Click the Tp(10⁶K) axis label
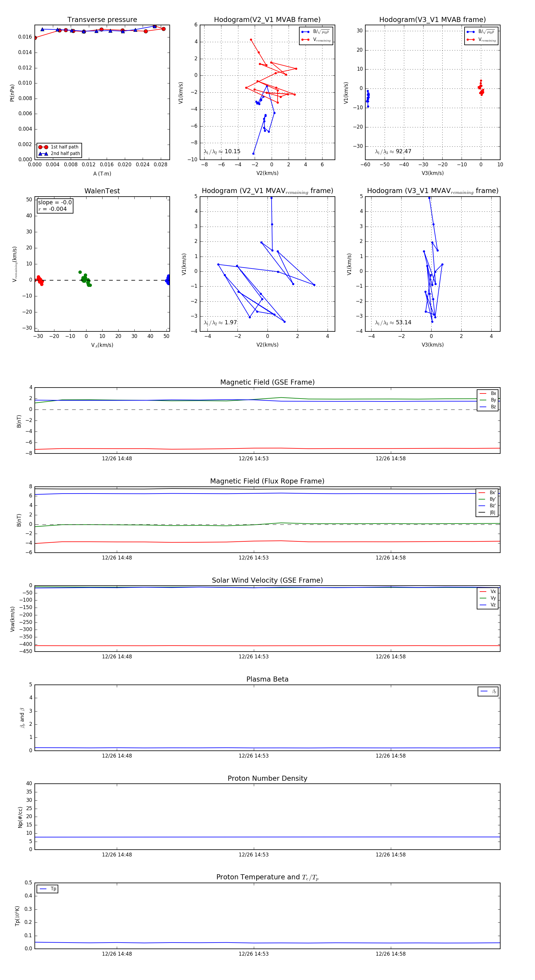The width and height of the screenshot is (535, 980). 17,916
